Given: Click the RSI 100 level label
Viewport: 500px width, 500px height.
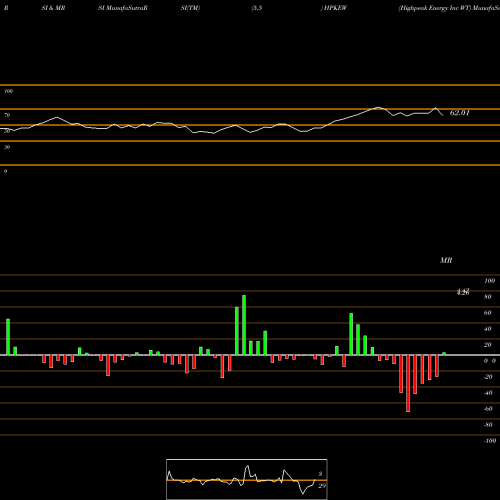Looking at the screenshot, I should pos(8,91).
